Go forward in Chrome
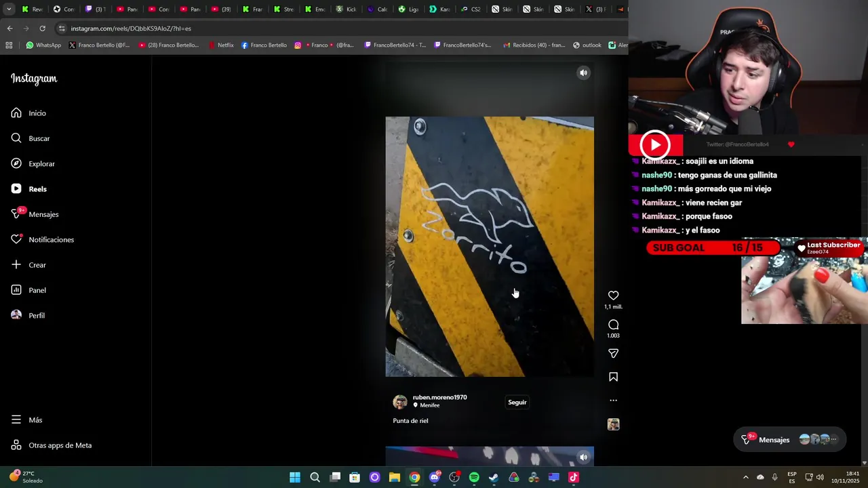This screenshot has width=868, height=488. click(26, 28)
